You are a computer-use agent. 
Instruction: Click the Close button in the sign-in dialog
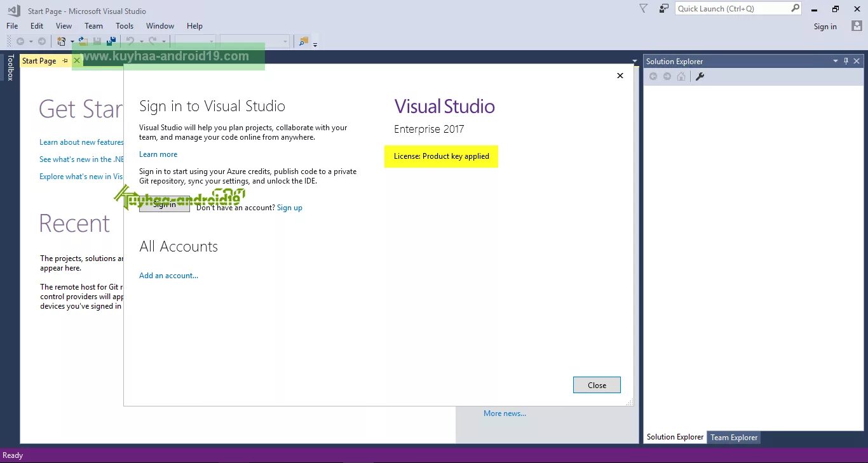597,385
